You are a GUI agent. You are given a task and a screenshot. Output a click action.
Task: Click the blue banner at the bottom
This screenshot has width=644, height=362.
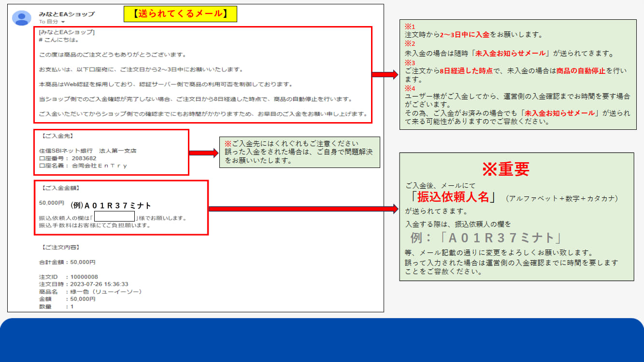click(x=322, y=340)
